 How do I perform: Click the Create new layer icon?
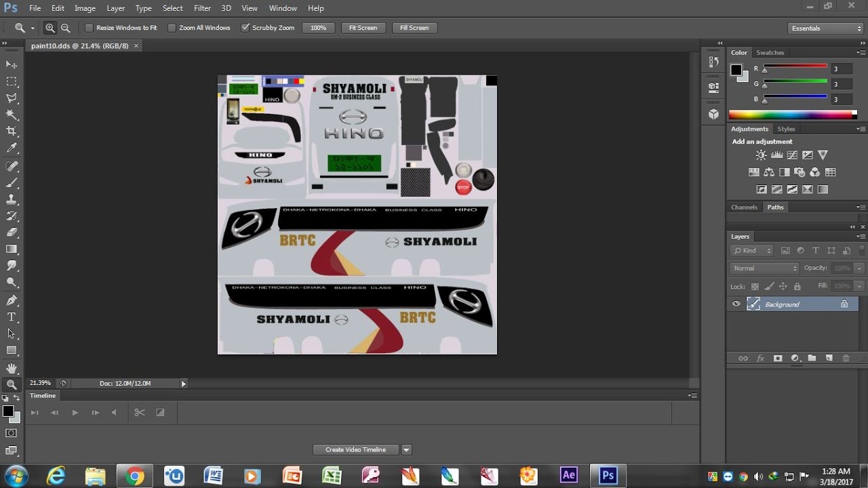coord(829,358)
